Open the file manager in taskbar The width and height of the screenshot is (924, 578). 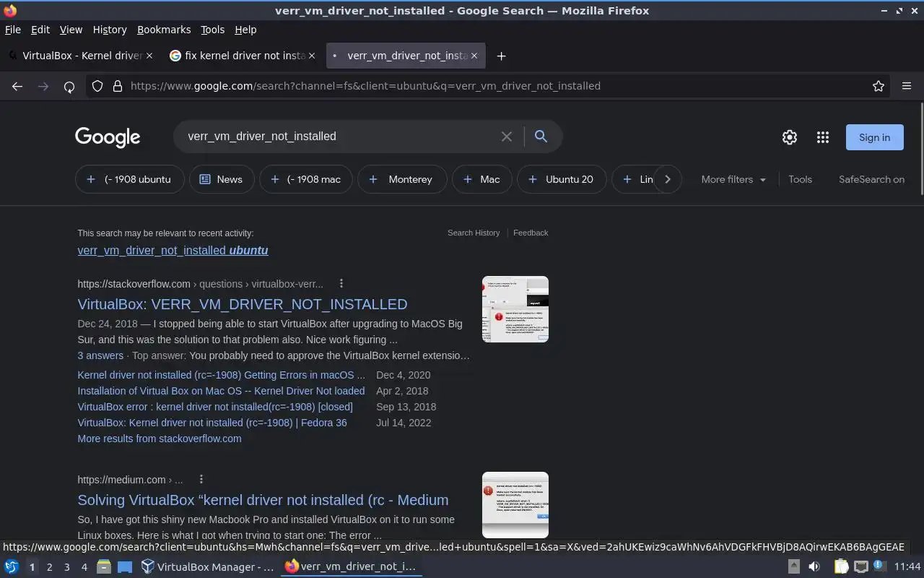pos(103,567)
